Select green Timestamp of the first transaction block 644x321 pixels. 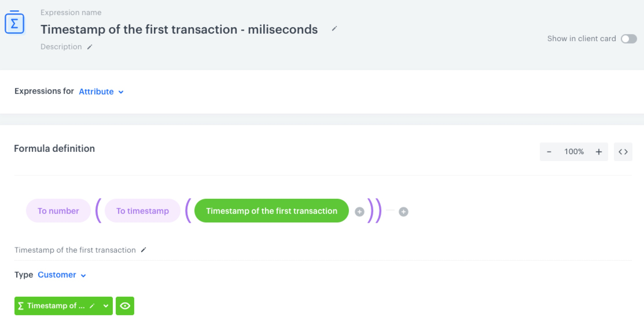point(271,211)
